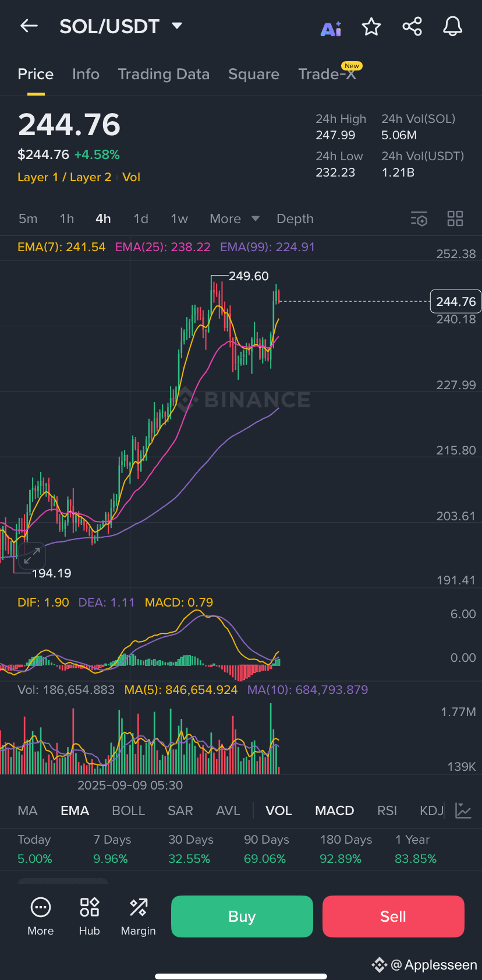Open chart settings icon
This screenshot has width=482, height=980.
(419, 219)
